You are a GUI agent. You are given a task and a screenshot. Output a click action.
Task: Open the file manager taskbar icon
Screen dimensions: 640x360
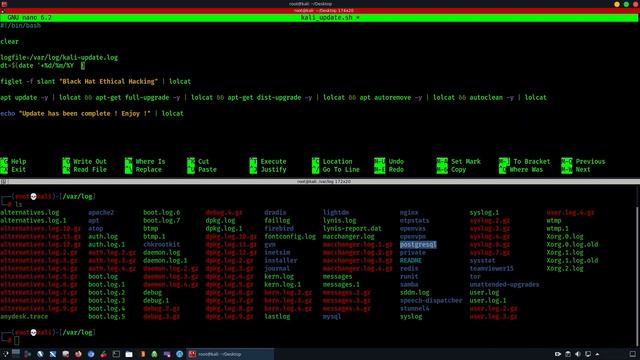[129, 354]
